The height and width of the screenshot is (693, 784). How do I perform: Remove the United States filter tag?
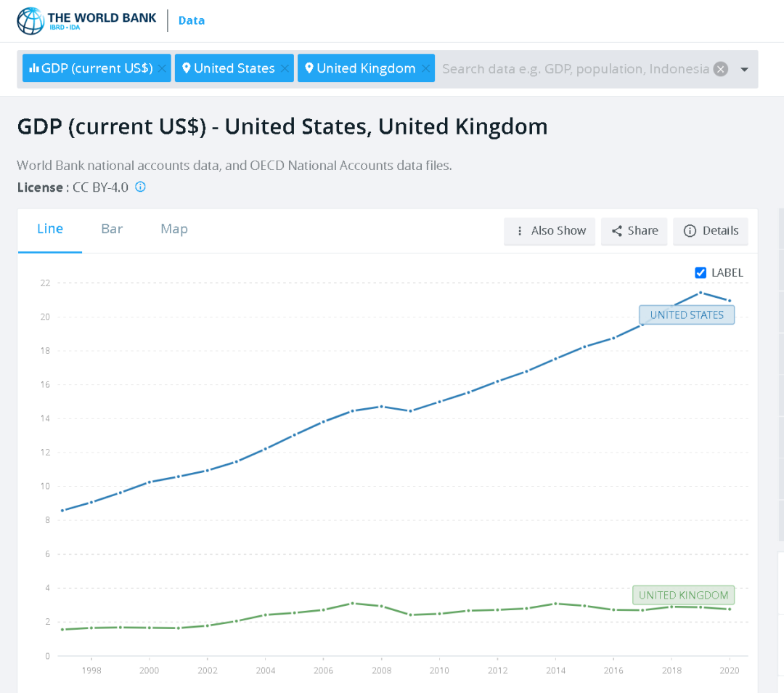(284, 68)
